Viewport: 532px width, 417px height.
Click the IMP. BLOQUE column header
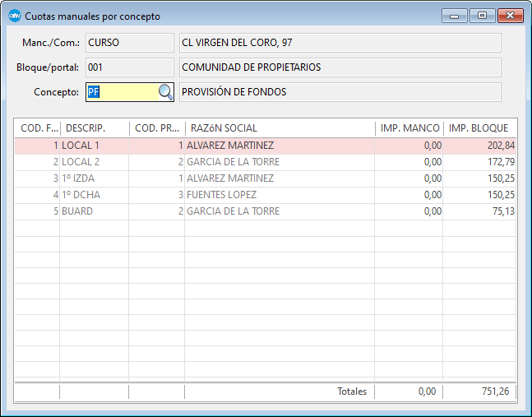pyautogui.click(x=479, y=128)
